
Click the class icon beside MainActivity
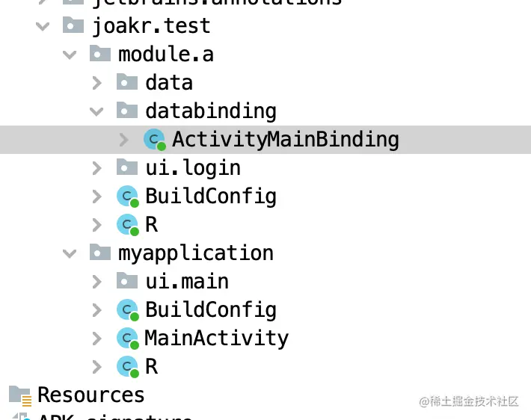pyautogui.click(x=128, y=338)
